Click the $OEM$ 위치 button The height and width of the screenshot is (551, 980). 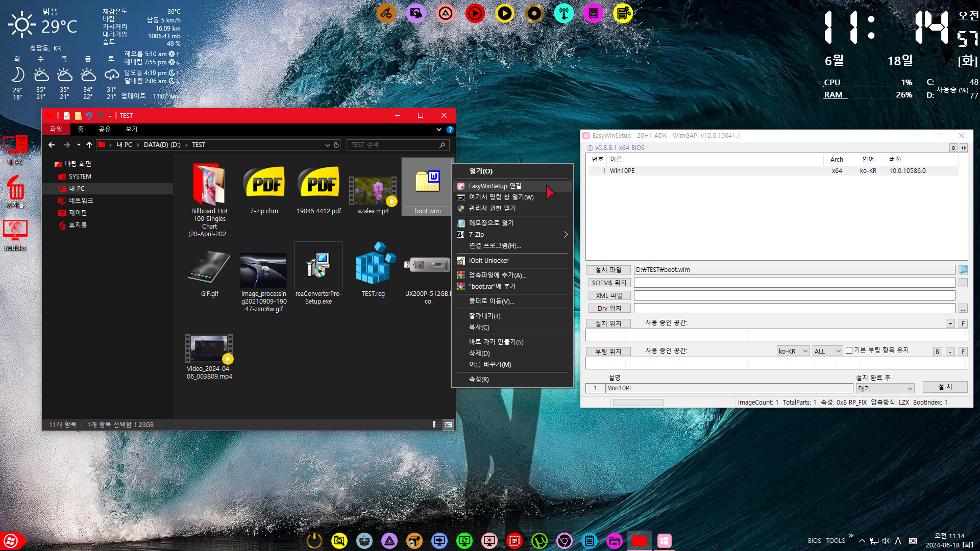pyautogui.click(x=608, y=283)
